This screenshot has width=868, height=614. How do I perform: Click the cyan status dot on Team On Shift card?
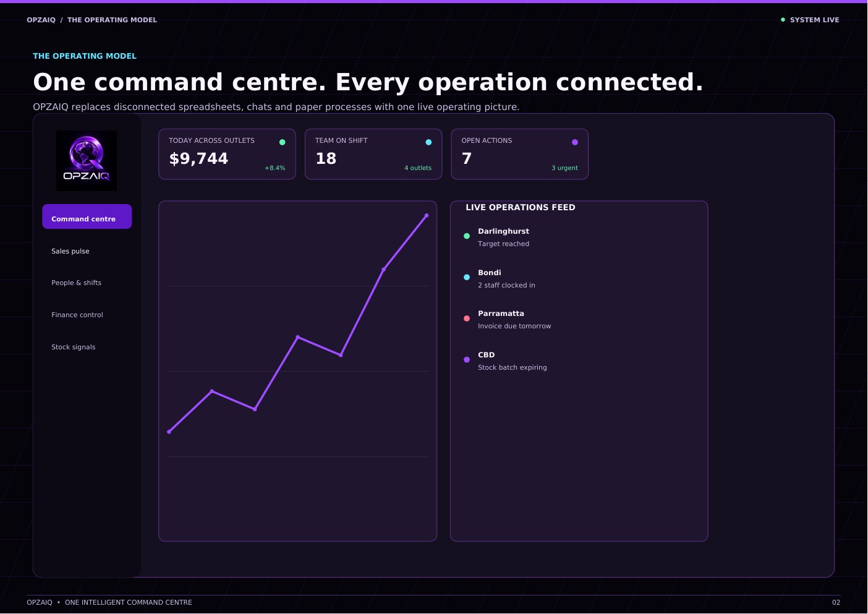pyautogui.click(x=428, y=142)
